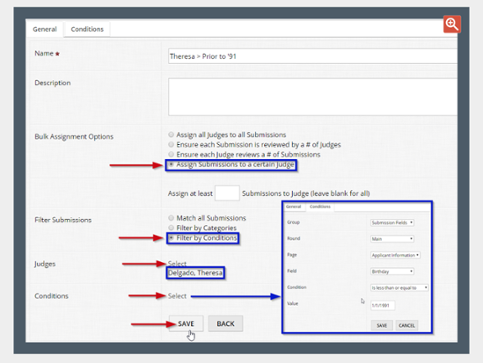Click the Assign at least number box
The height and width of the screenshot is (363, 483).
click(x=227, y=193)
